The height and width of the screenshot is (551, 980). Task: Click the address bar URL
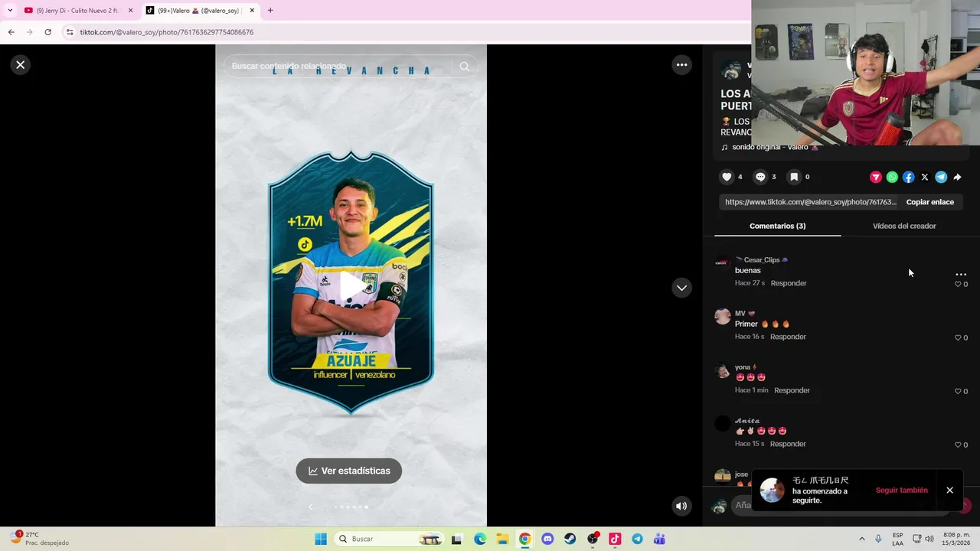(167, 32)
